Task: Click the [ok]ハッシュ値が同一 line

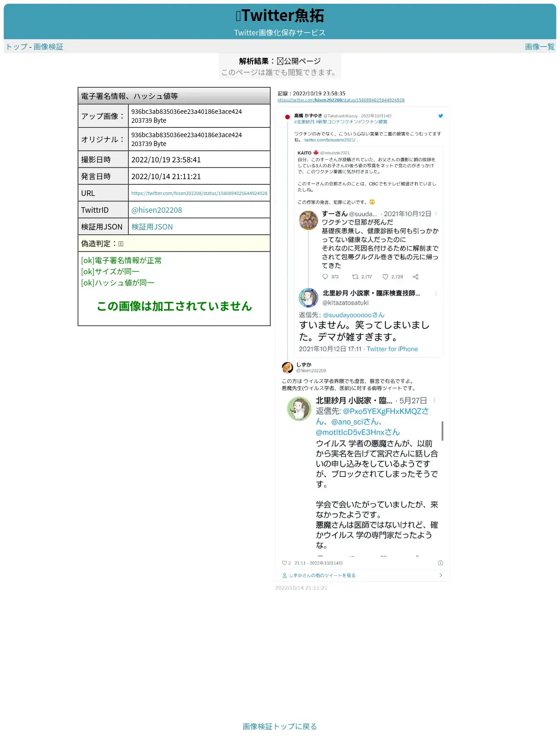Action: point(118,283)
